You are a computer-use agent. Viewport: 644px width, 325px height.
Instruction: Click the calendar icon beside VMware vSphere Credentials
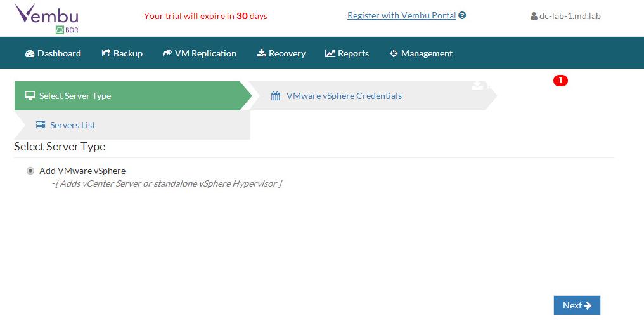(x=275, y=96)
